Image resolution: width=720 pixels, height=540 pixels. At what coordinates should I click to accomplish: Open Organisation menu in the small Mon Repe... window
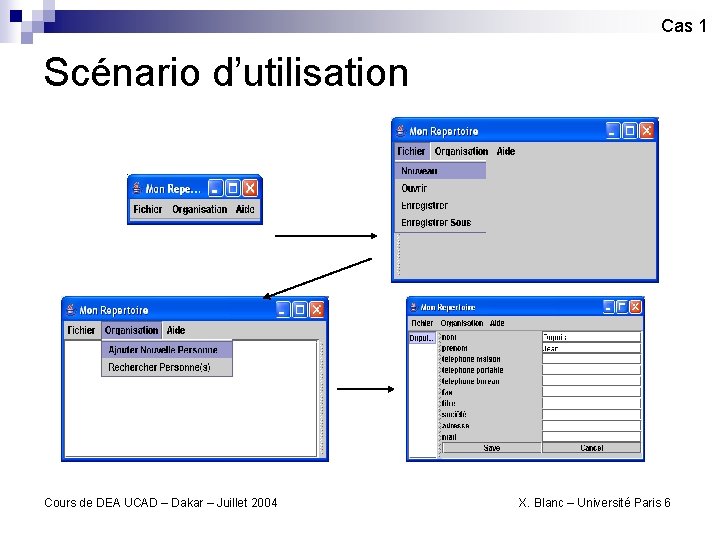point(199,209)
